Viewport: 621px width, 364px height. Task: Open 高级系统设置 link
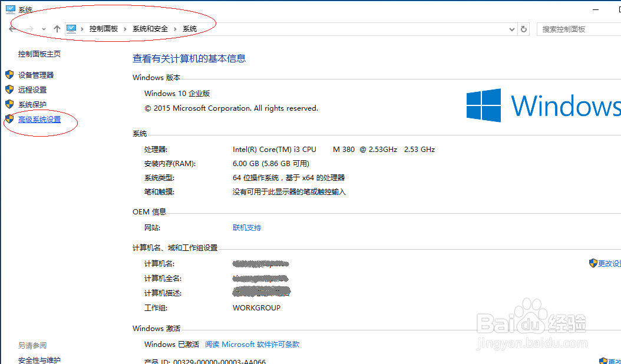[39, 119]
